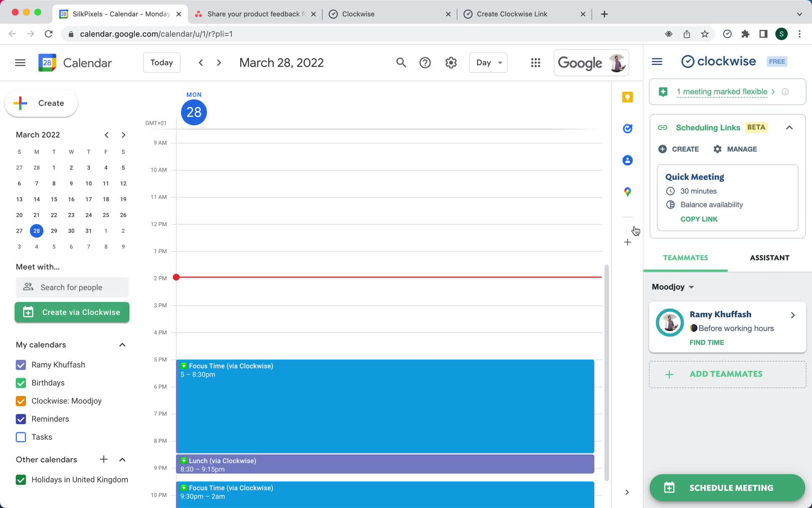Switch to Day view dropdown

point(488,63)
